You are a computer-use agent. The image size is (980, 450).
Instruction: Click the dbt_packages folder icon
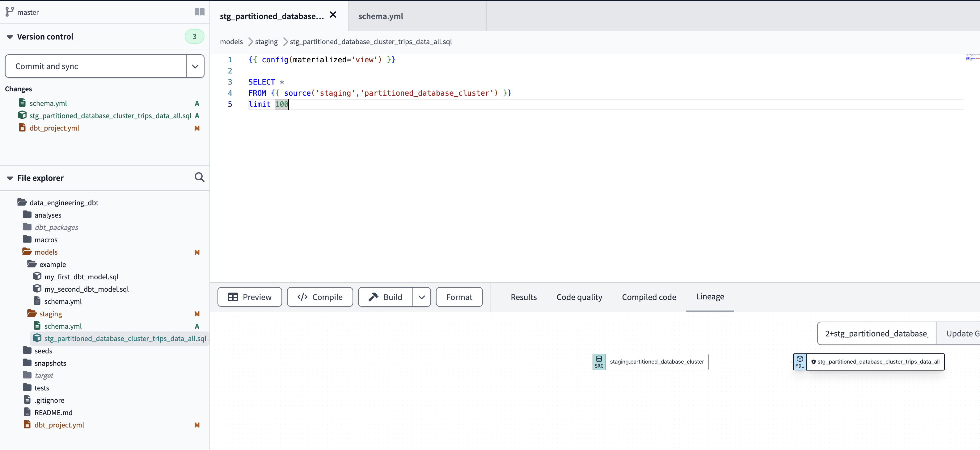coord(27,227)
